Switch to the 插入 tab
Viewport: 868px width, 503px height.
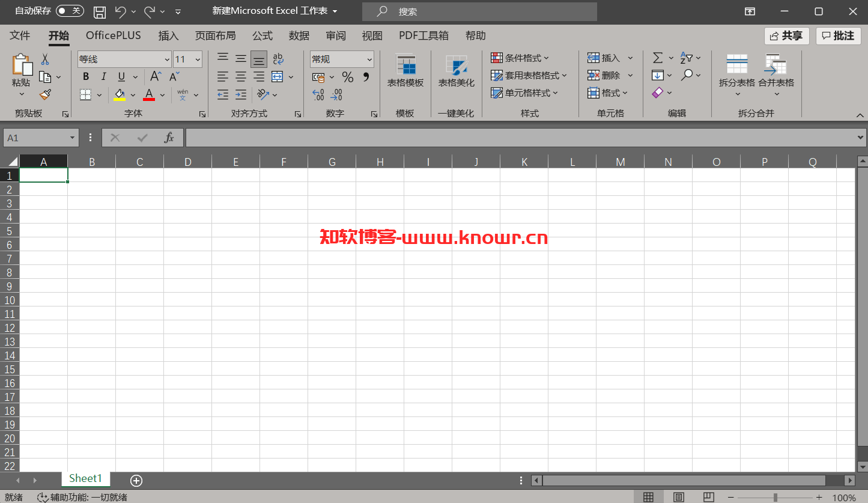pyautogui.click(x=168, y=35)
